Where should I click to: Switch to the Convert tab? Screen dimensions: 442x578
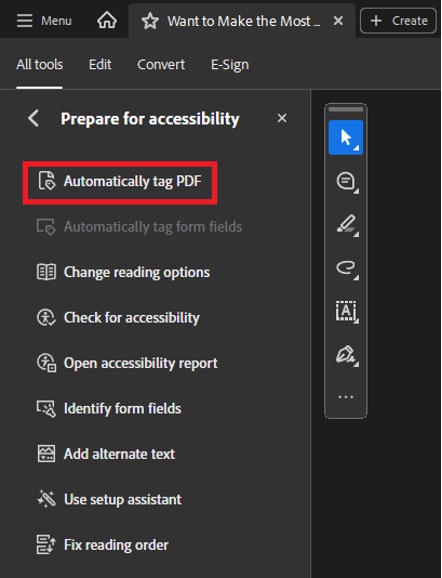161,65
